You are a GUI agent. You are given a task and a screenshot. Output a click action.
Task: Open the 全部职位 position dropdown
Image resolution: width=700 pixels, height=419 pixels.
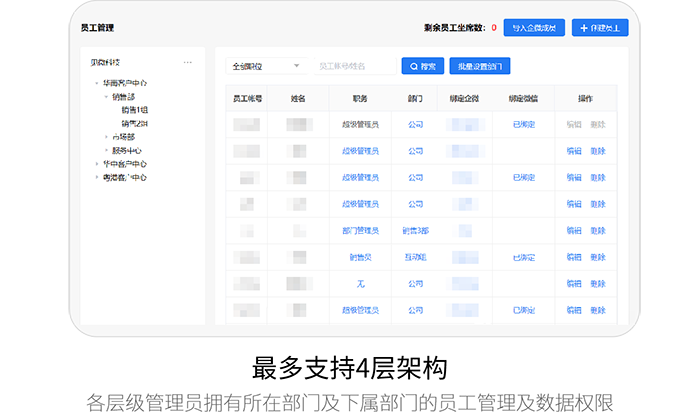tap(267, 66)
